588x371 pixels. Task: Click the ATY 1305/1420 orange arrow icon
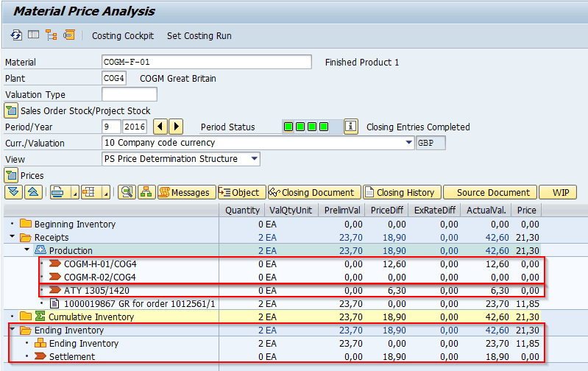click(x=55, y=289)
